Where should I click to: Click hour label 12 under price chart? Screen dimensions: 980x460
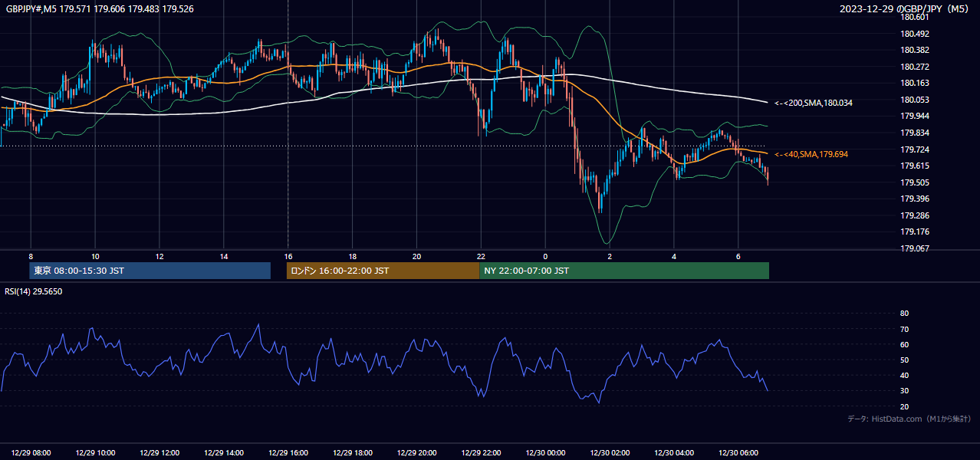click(159, 256)
